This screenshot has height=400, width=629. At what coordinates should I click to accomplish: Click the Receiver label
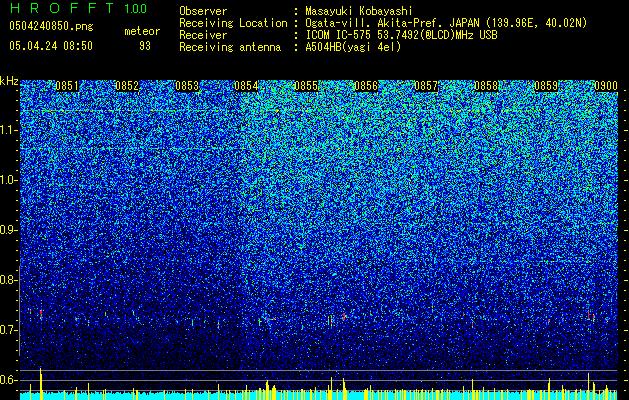tap(203, 35)
